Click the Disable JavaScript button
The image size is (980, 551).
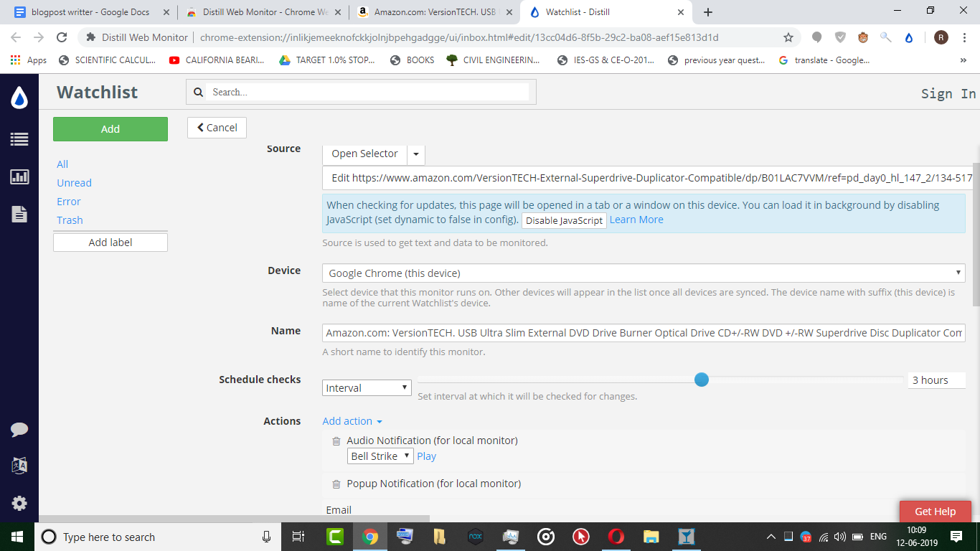click(564, 220)
